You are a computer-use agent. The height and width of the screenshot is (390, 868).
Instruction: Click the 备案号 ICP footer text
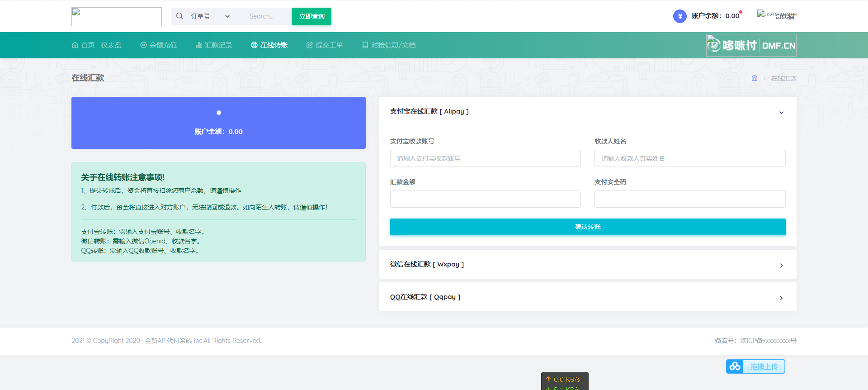point(755,341)
